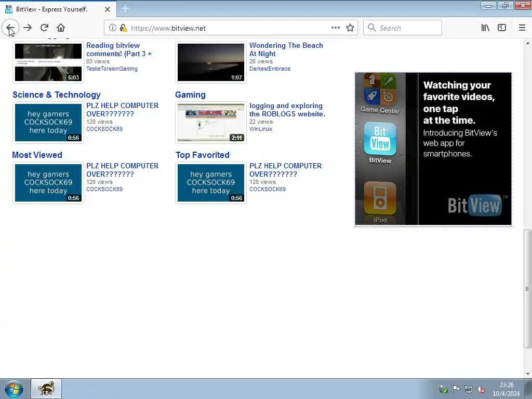Play the 1:07 beach at night thumbnail
Image resolution: width=532 pixels, height=399 pixels.
211,62
